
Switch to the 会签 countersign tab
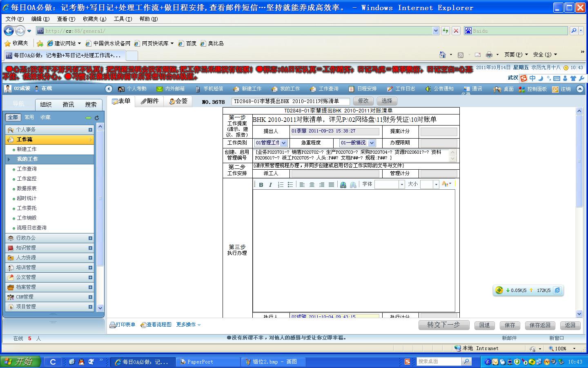(178, 101)
